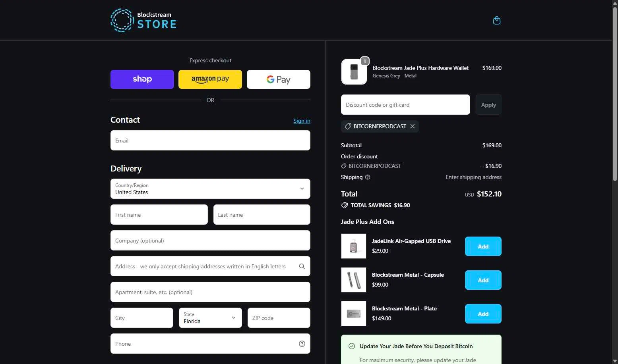
Task: Focus the Company (optional) field
Action: click(210, 241)
